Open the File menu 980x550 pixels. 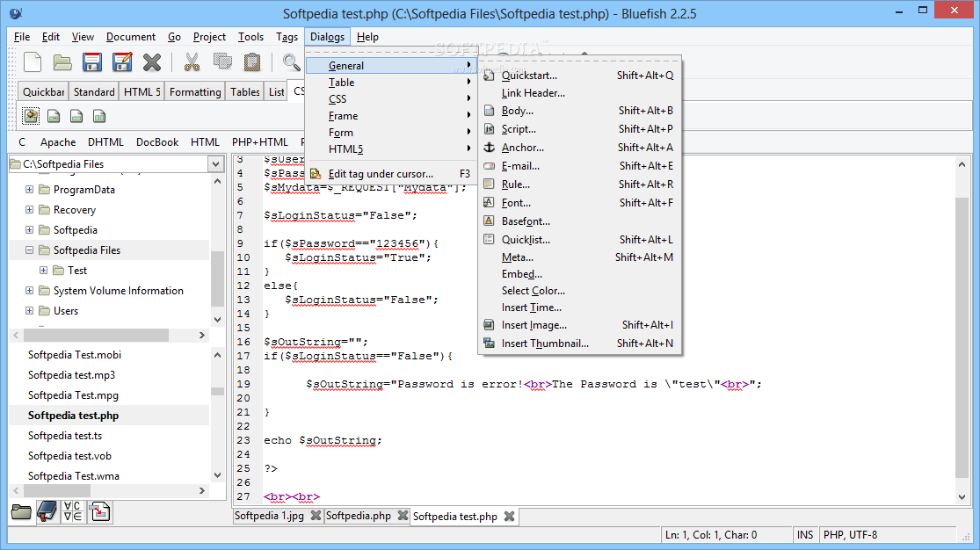pos(22,37)
